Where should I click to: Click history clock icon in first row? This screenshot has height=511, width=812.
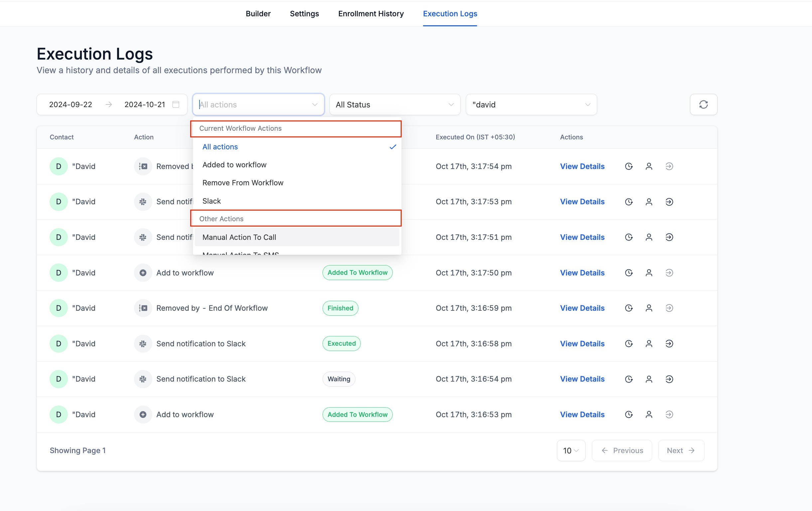(x=628, y=166)
